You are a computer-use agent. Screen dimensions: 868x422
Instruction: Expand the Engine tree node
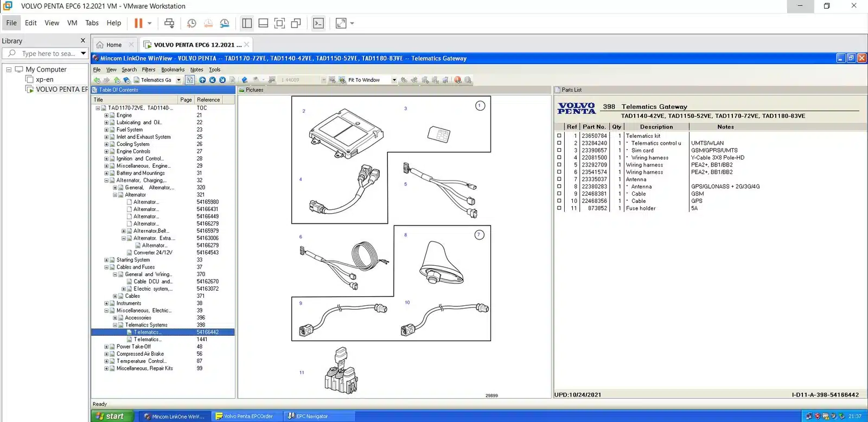(106, 116)
